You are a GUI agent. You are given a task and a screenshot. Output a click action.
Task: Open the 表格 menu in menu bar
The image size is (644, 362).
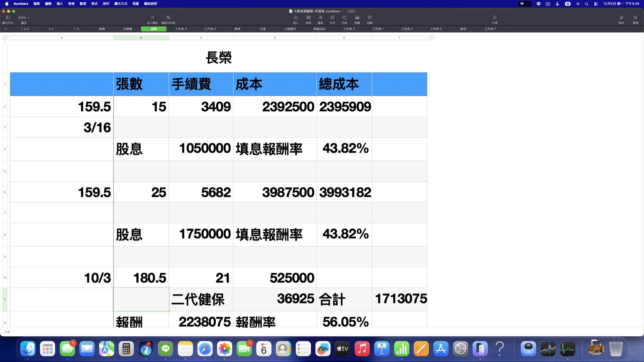click(x=71, y=4)
